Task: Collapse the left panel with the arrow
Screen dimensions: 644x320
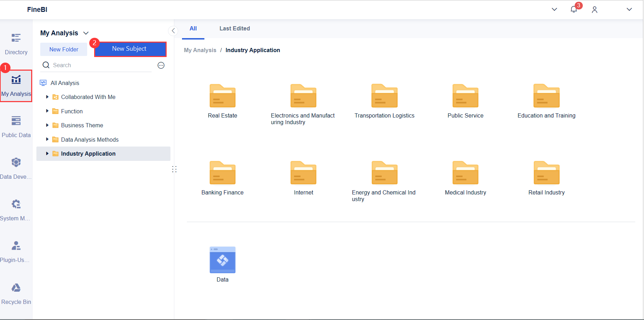Action: coord(173,31)
